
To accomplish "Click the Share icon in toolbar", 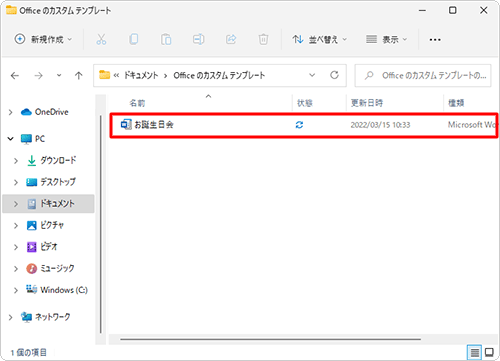I will [x=231, y=39].
